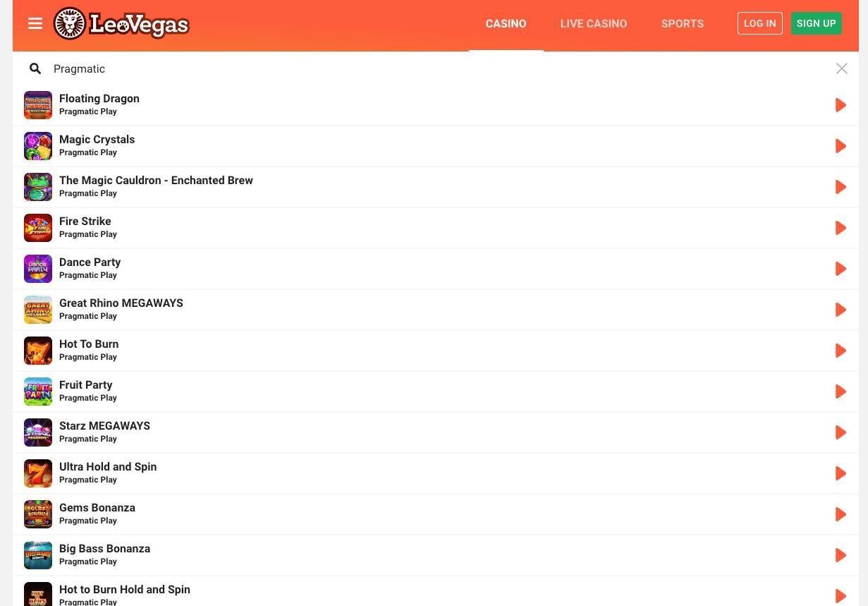Open the hamburger menu icon
This screenshot has width=868, height=606.
35,24
